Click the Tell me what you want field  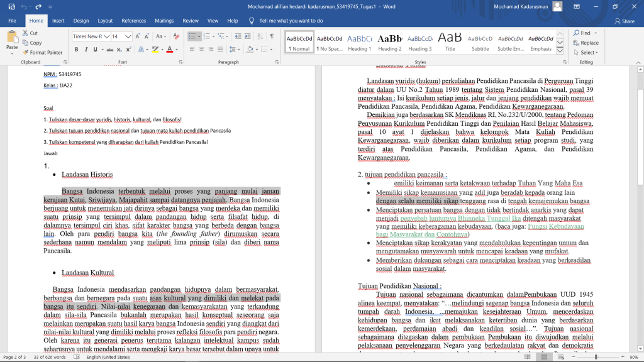291,21
